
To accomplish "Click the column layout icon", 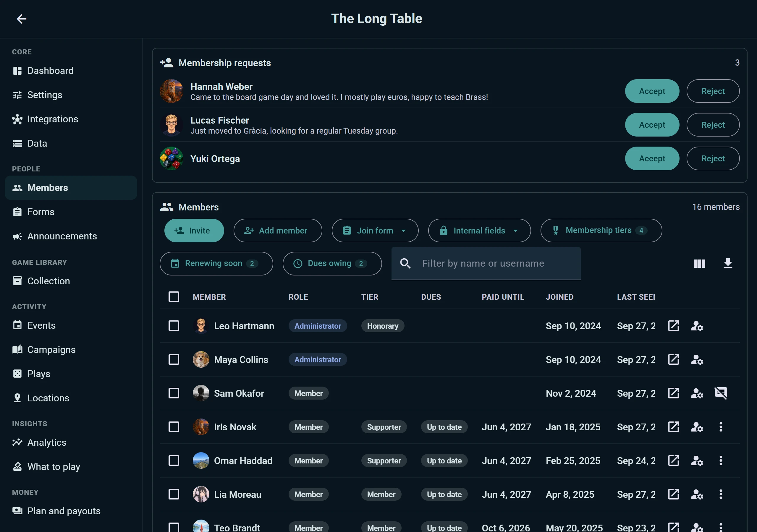I will tap(699, 263).
